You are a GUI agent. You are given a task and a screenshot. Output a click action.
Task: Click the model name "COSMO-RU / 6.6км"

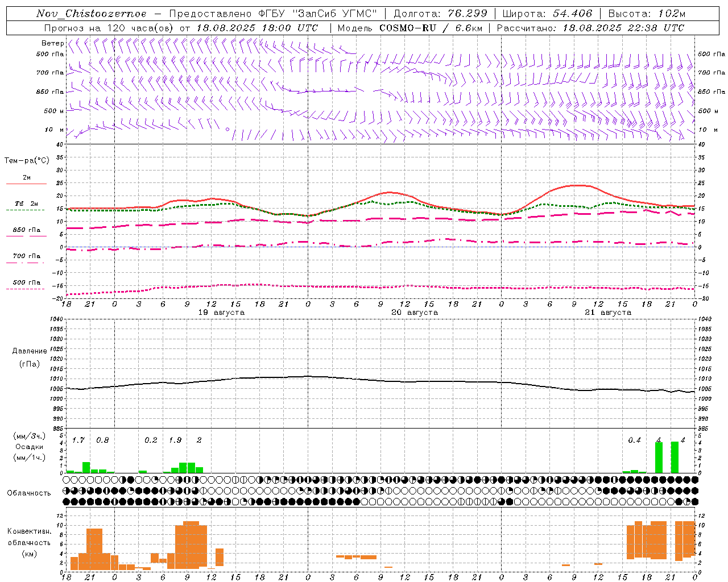[431, 28]
